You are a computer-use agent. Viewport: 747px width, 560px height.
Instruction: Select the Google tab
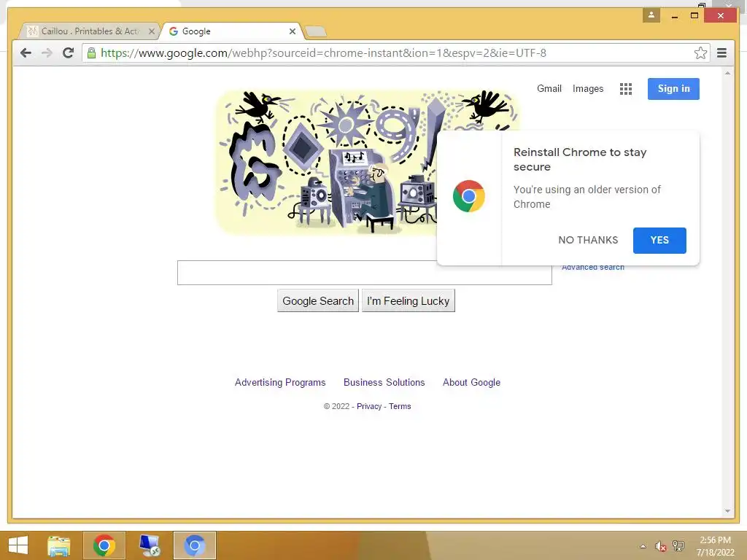click(231, 31)
